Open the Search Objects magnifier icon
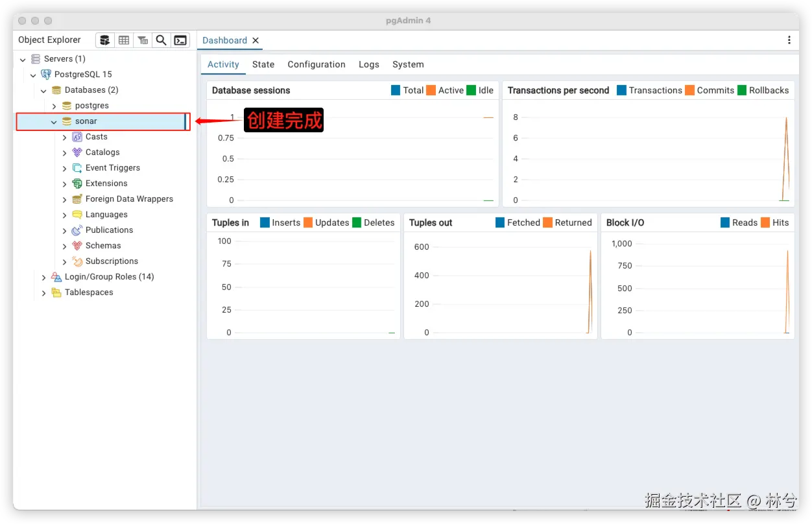The width and height of the screenshot is (812, 524). click(161, 40)
